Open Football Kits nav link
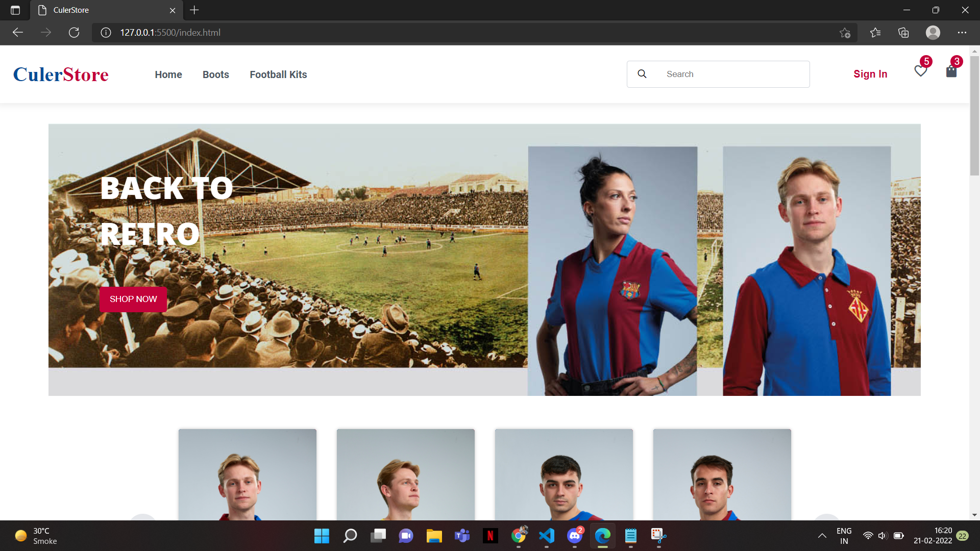This screenshot has width=980, height=551. (x=278, y=74)
